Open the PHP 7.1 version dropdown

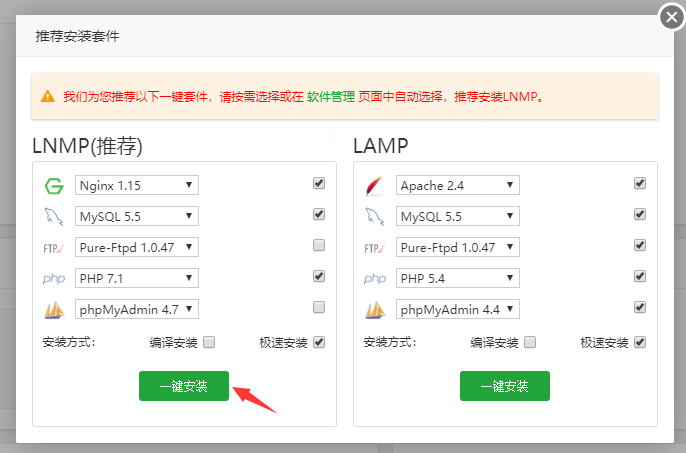click(137, 278)
